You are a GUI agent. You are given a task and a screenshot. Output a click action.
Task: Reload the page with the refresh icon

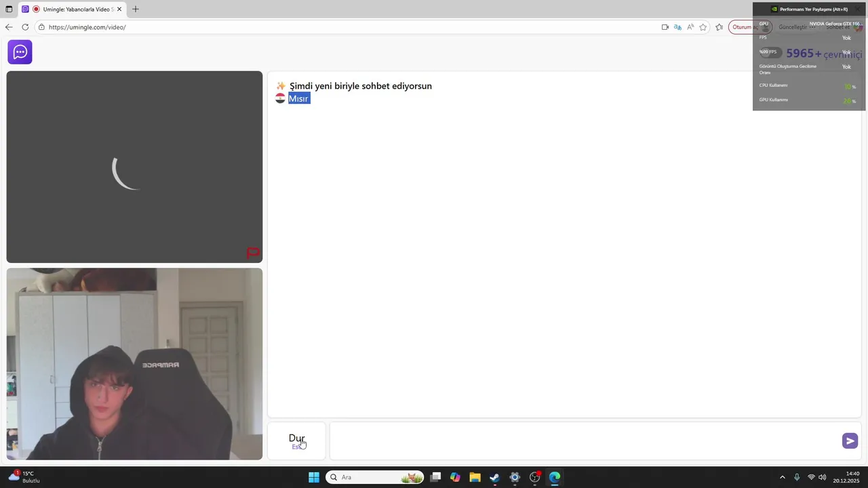[25, 27]
